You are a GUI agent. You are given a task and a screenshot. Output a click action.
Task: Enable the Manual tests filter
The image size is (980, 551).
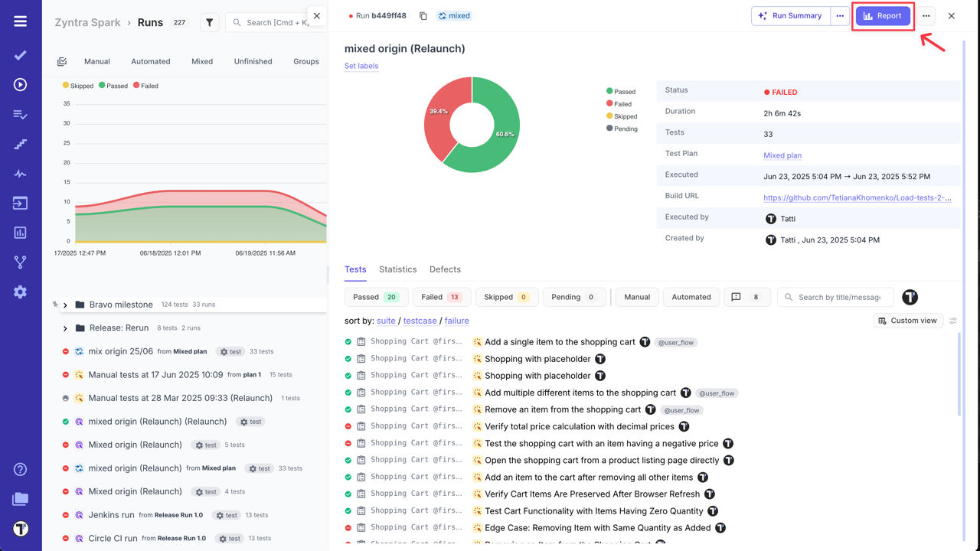point(636,297)
